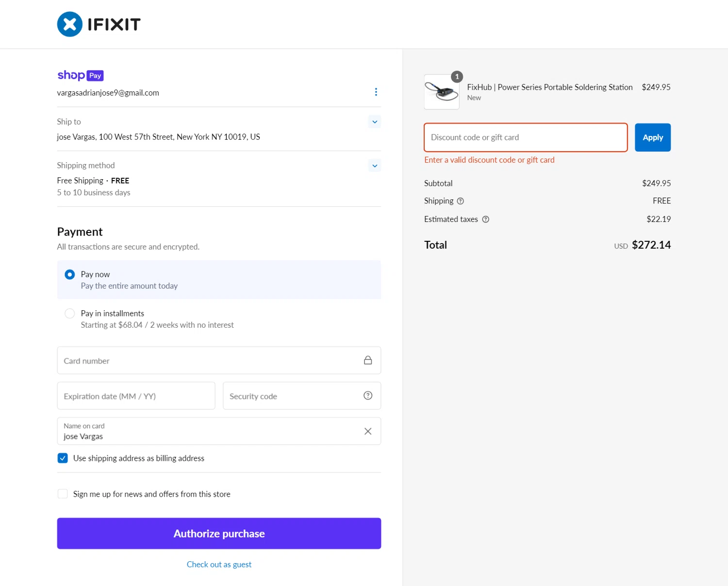Screen dimensions: 728x586
Task: Open estimated taxes help icon
Action: (x=485, y=219)
